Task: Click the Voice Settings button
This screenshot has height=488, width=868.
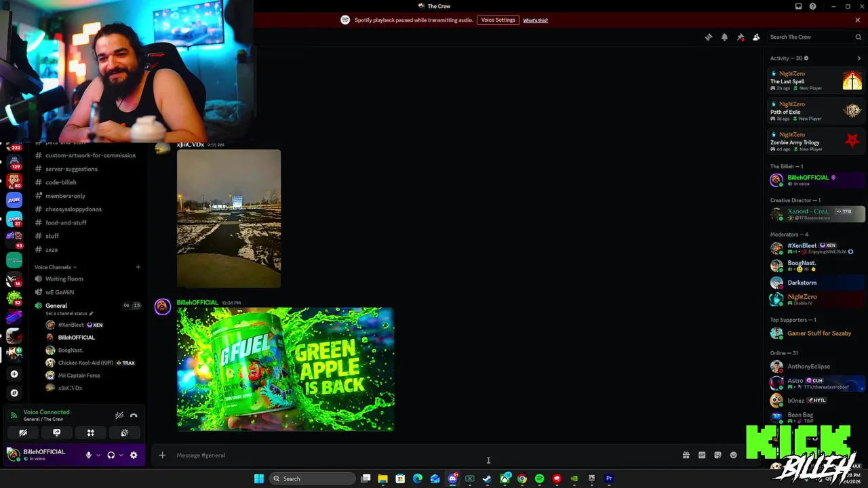Action: [498, 20]
